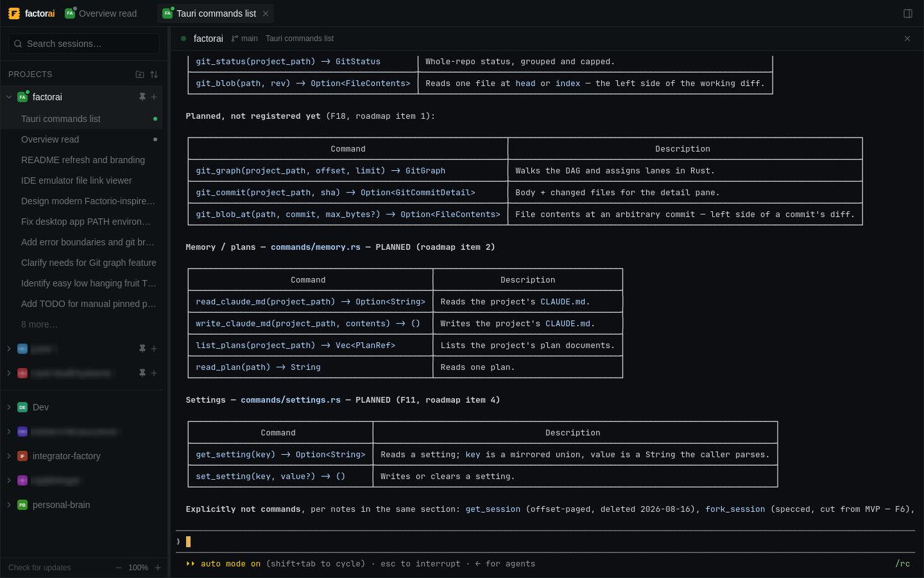Open Design modern Factorio-inspired session
The width and height of the screenshot is (924, 578).
tap(81, 201)
